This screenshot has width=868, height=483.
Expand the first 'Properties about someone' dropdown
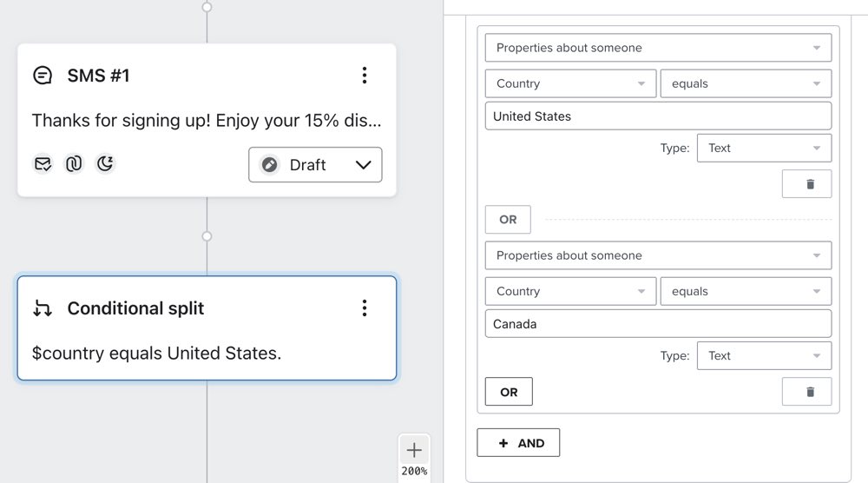[658, 48]
